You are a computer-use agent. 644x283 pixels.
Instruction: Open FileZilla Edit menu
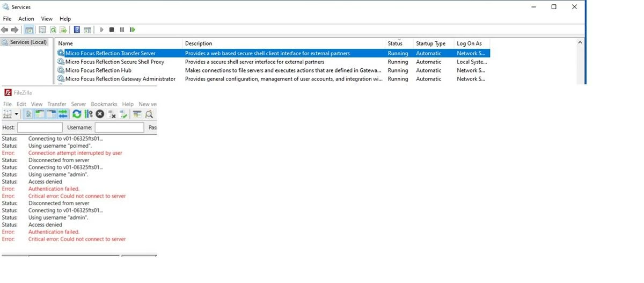(21, 104)
